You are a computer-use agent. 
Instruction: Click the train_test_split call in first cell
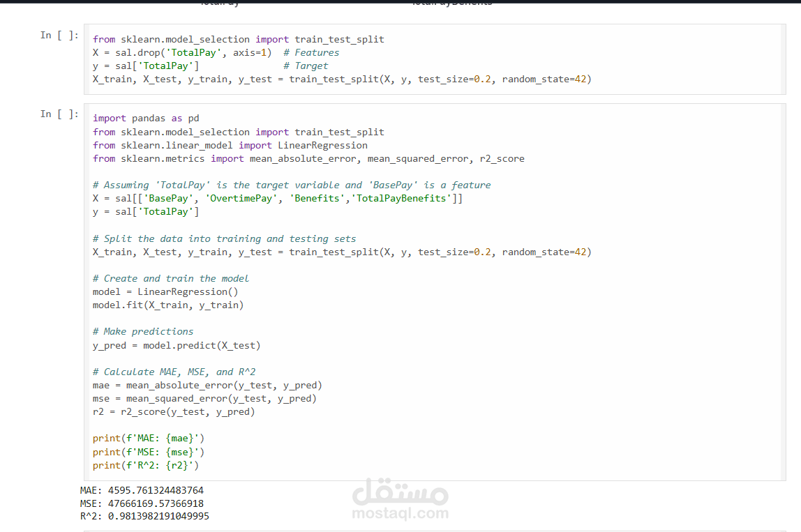click(x=342, y=79)
